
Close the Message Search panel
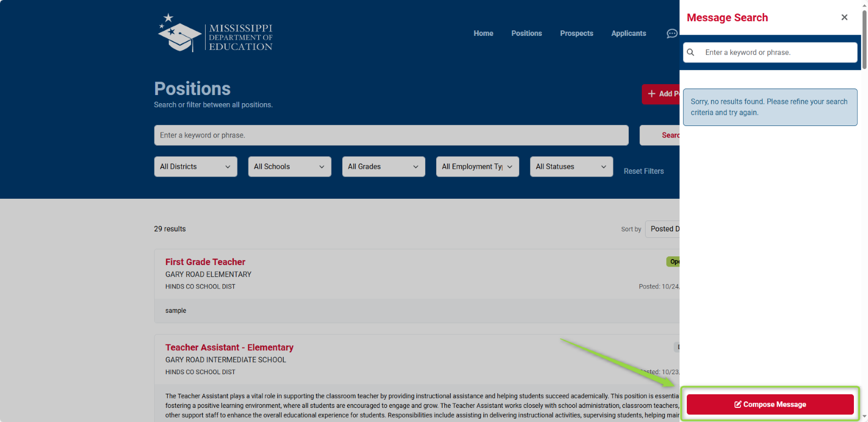844,17
